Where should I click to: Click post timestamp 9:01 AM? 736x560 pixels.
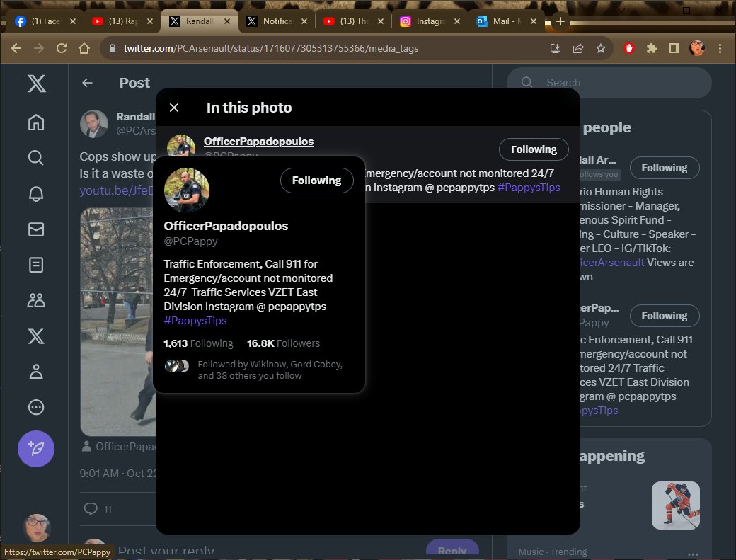(117, 473)
